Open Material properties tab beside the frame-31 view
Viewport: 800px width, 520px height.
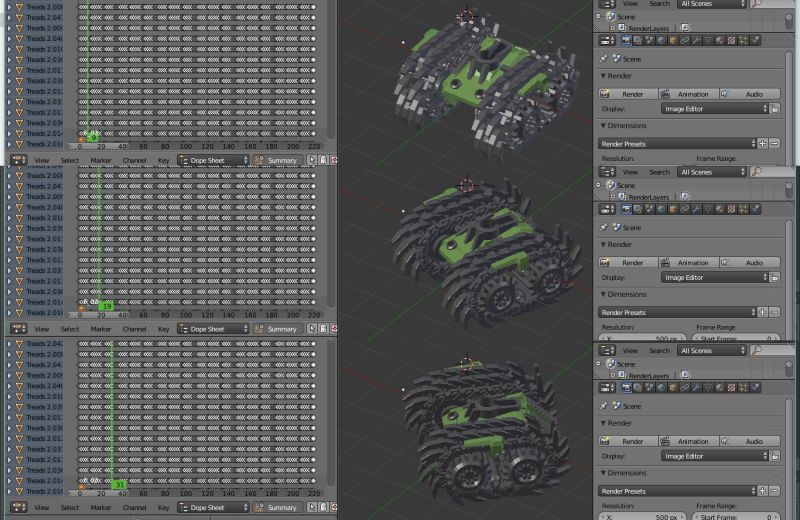click(719, 387)
